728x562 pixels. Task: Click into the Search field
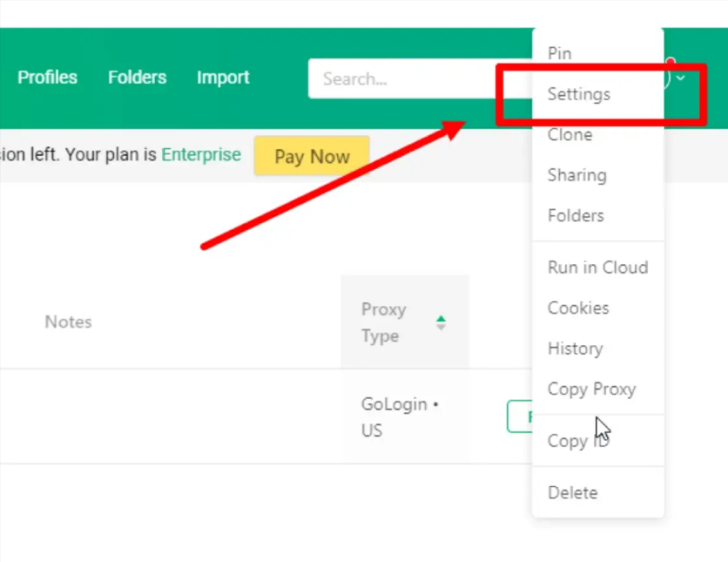click(x=401, y=79)
